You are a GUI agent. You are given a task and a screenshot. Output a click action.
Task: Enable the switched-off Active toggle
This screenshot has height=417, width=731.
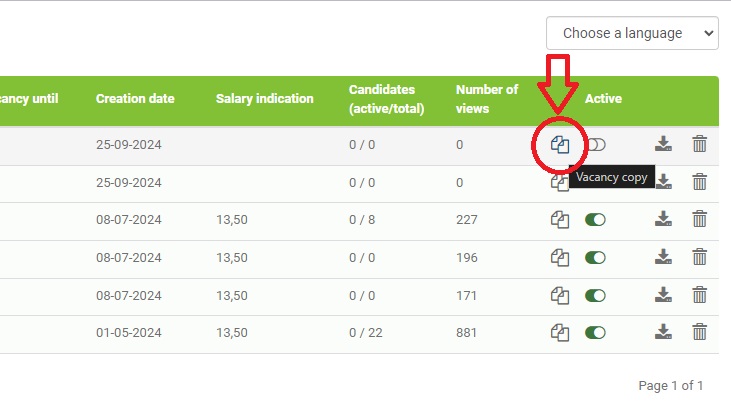pos(596,144)
